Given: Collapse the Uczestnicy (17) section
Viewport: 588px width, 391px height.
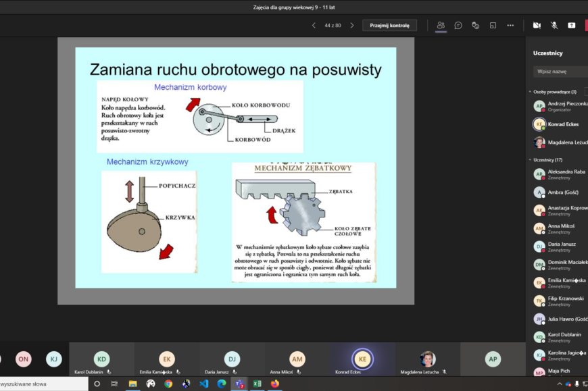Looking at the screenshot, I should click(x=530, y=160).
